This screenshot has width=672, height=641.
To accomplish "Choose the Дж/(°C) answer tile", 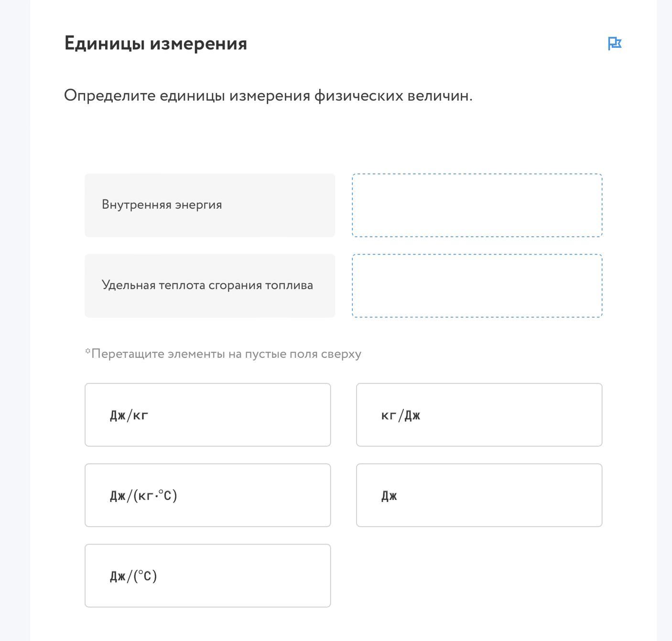I will pyautogui.click(x=208, y=576).
